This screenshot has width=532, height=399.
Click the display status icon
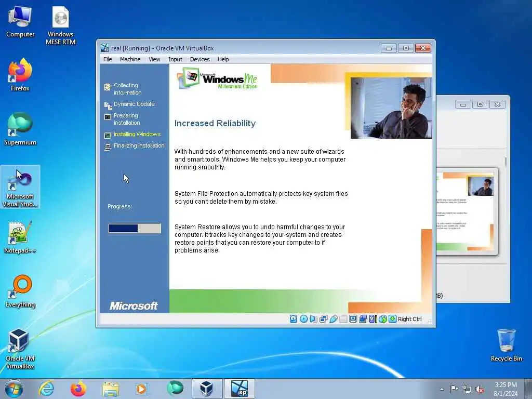353,319
